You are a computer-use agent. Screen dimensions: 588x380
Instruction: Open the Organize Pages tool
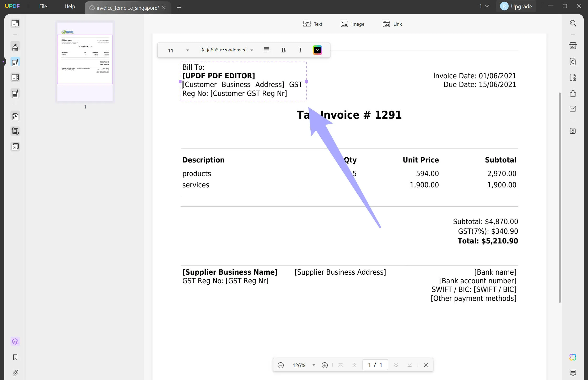15,116
